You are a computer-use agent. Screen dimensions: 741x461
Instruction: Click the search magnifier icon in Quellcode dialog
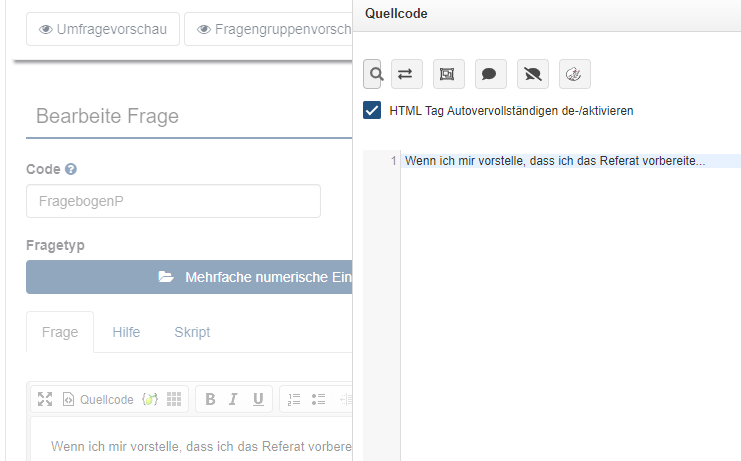point(375,74)
